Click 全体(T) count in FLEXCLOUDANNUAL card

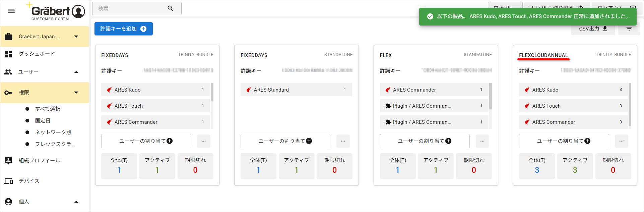coord(537,166)
